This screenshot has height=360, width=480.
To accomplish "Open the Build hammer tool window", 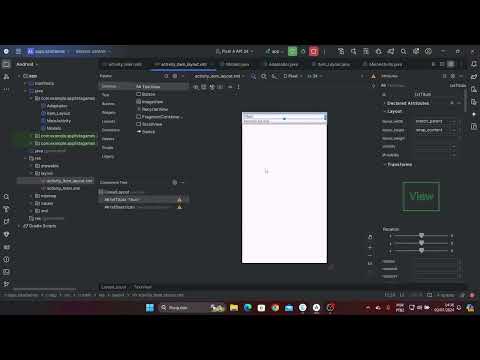I will [x=6, y=209].
